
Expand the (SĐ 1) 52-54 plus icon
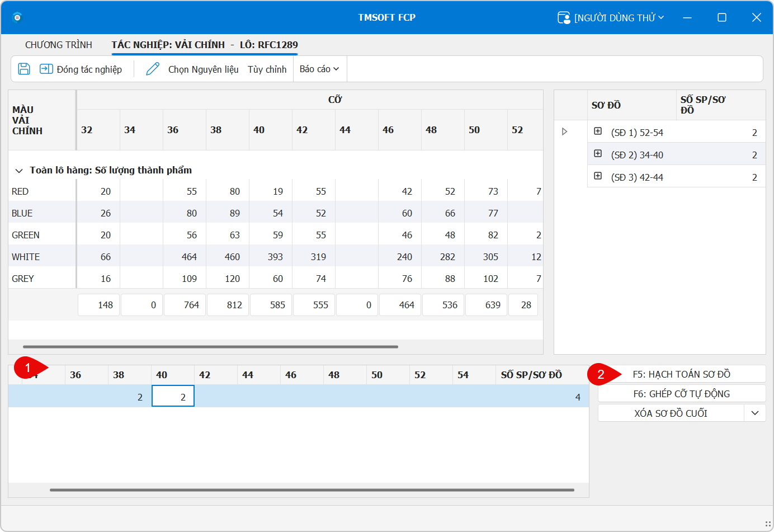tap(598, 131)
